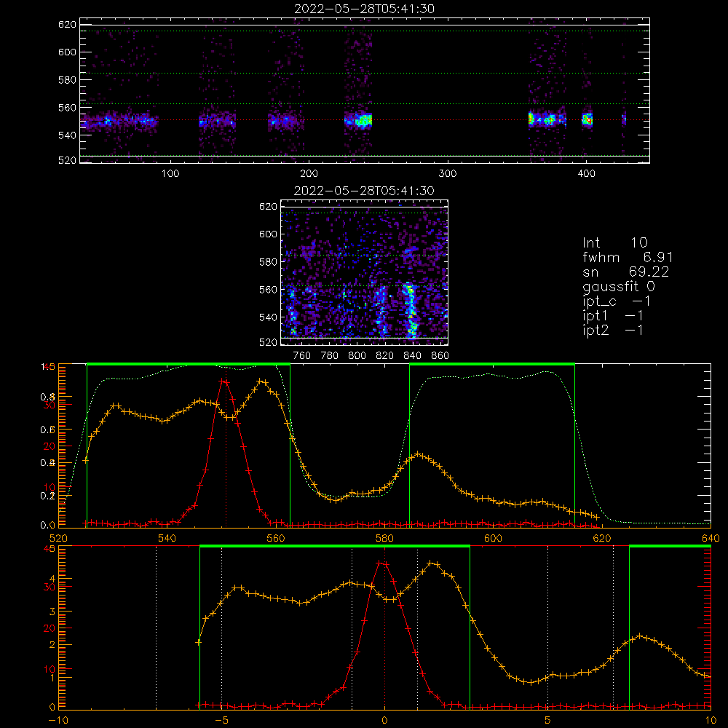Click the emission strip near x=60 in top spectrogram
728x728 pixels.
(119, 121)
